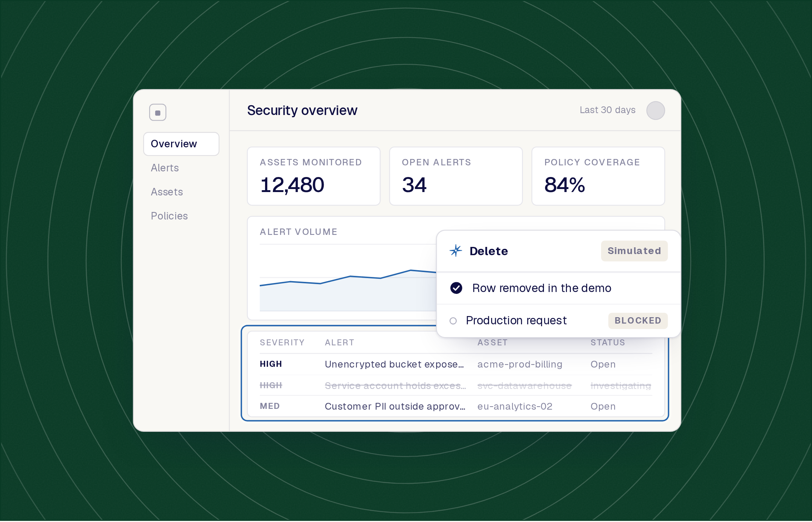Viewport: 812px width, 522px height.
Task: Open the Customer PII outside approv… alert
Action: click(395, 406)
